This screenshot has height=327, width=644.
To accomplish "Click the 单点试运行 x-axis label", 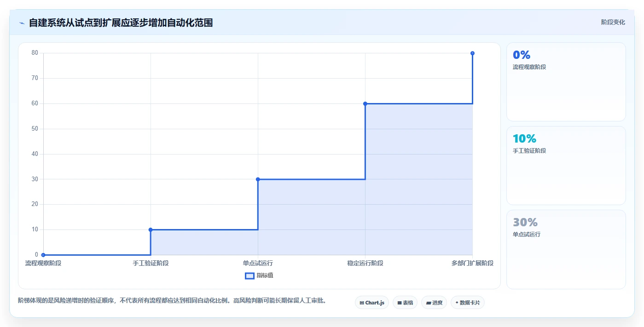I will point(258,263).
